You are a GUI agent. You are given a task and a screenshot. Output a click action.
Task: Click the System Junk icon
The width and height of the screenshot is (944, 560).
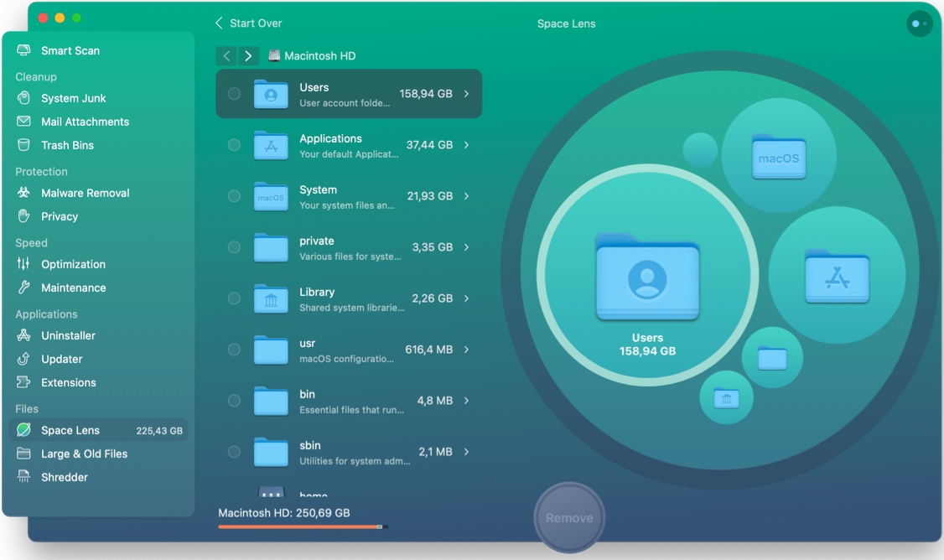pos(23,98)
